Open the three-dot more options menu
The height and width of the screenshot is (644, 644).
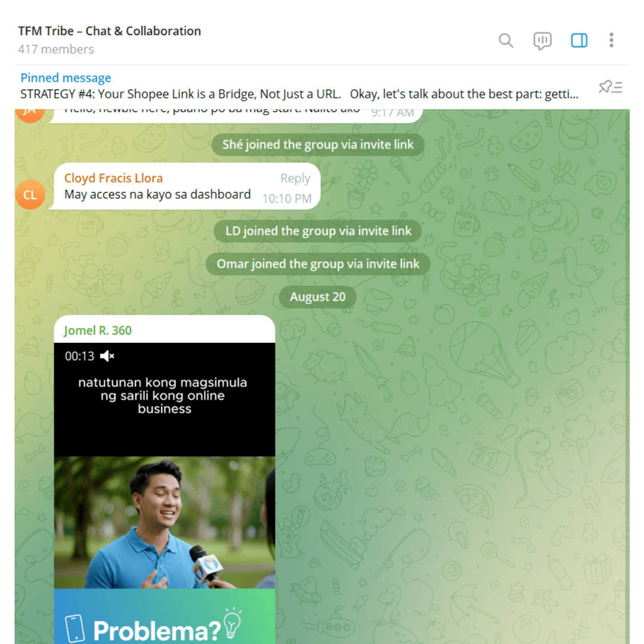pos(611,41)
